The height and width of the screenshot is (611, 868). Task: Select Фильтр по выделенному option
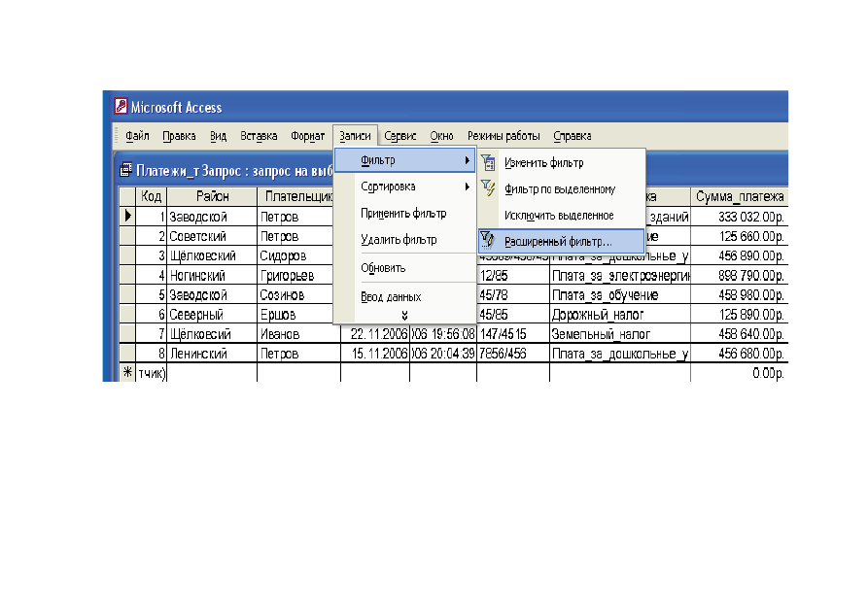561,189
